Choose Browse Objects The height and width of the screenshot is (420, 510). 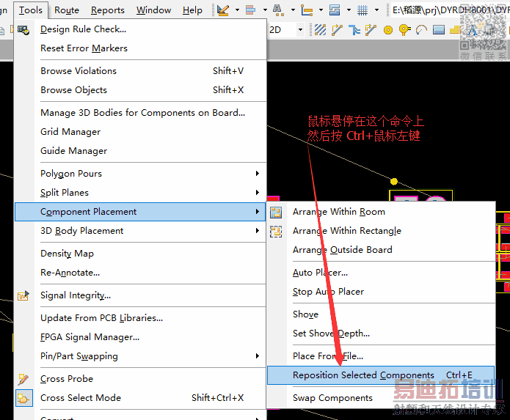click(x=140, y=89)
